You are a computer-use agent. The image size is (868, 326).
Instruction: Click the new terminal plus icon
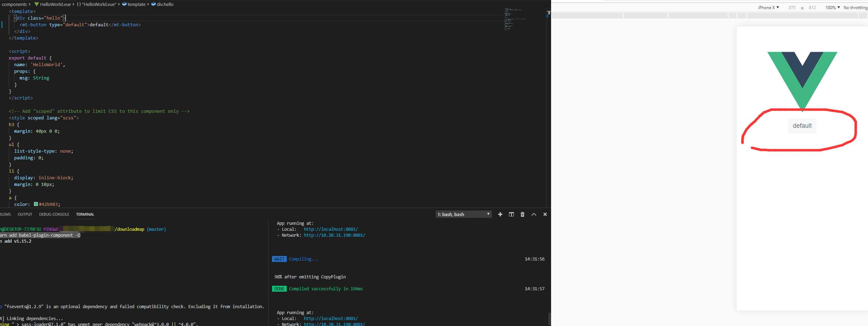(500, 214)
